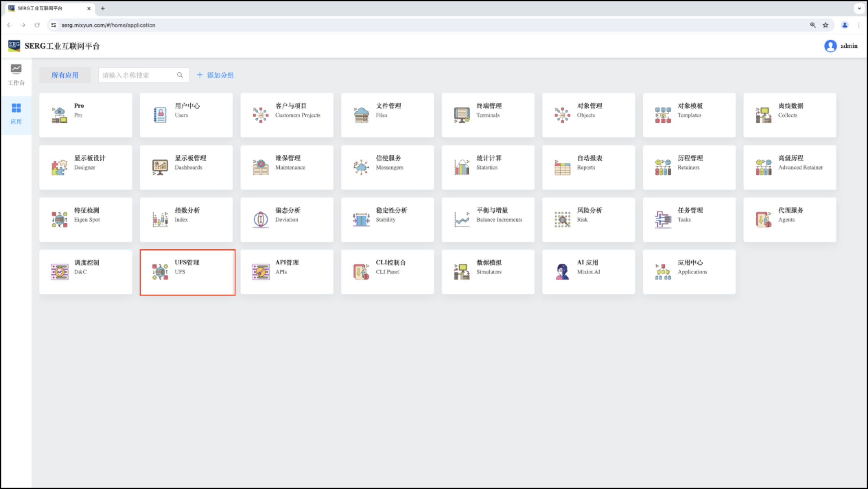This screenshot has width=868, height=489.
Task: Launch the 统计计算 Statistics chart icon
Action: pyautogui.click(x=462, y=167)
